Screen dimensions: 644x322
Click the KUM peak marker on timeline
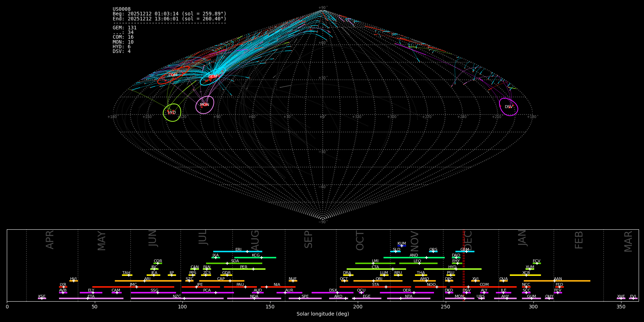click(x=402, y=246)
